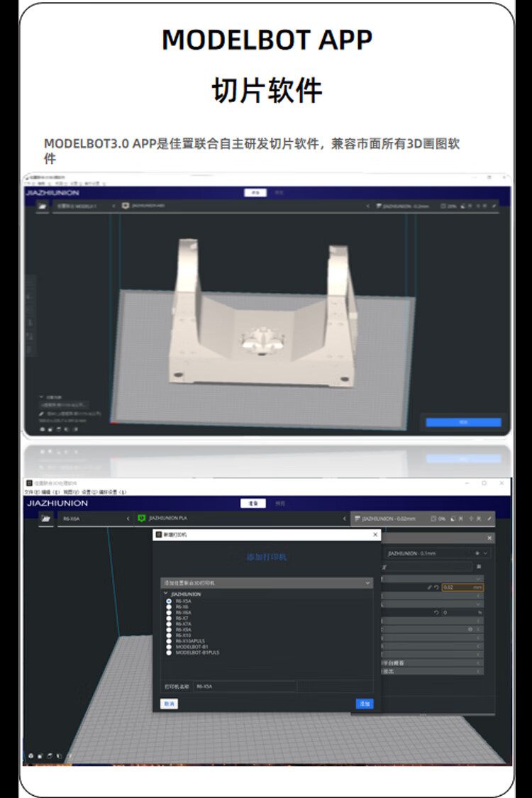Click the Cancel button in add printer dialog

169,704
